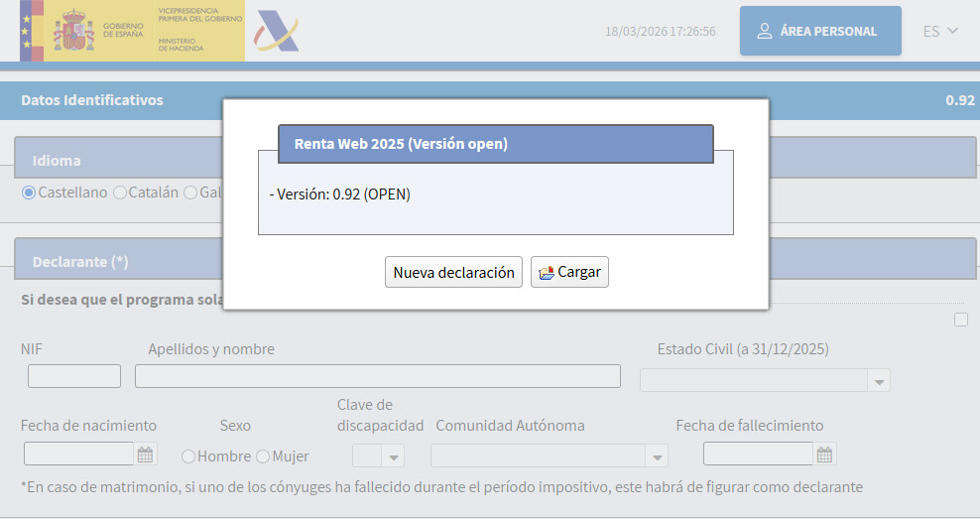Open the Área Personal button
The image size is (980, 519).
pyautogui.click(x=820, y=32)
